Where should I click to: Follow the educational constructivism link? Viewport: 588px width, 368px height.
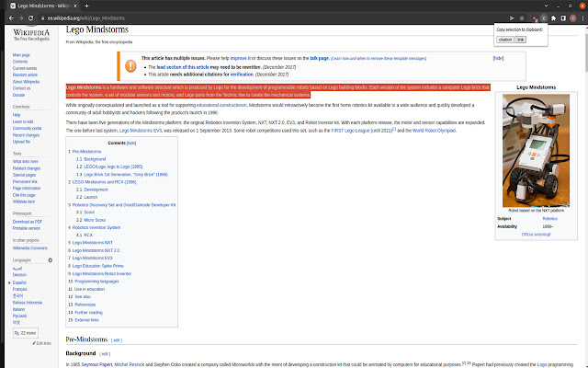coord(221,105)
